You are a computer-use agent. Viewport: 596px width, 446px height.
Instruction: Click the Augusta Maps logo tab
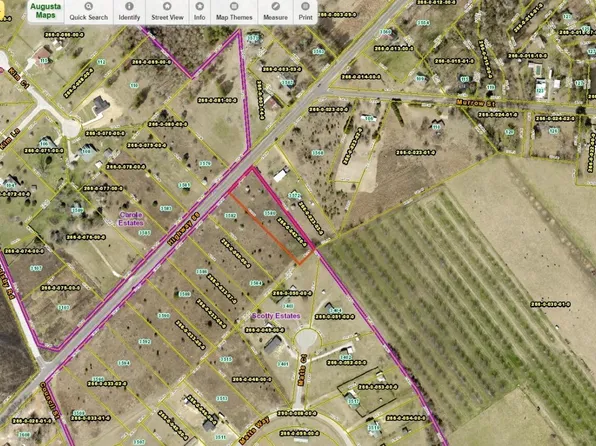click(46, 11)
